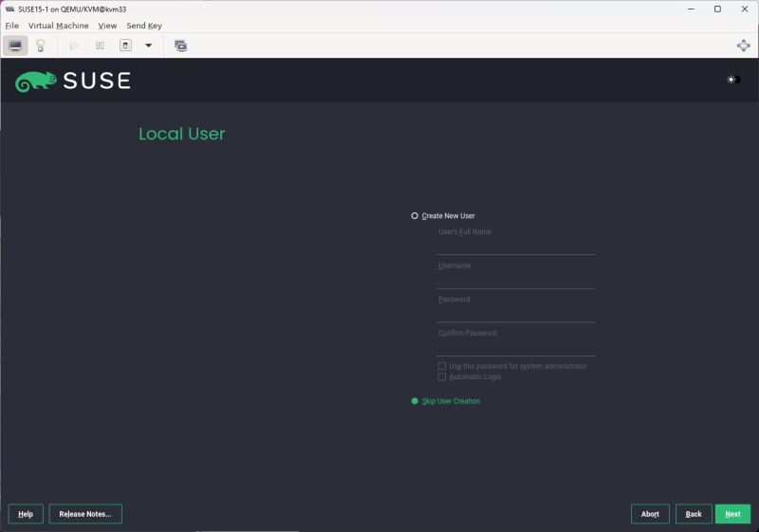Screen dimensions: 759x532
Task: Minimize the virt-manager window
Action: tap(691, 9)
